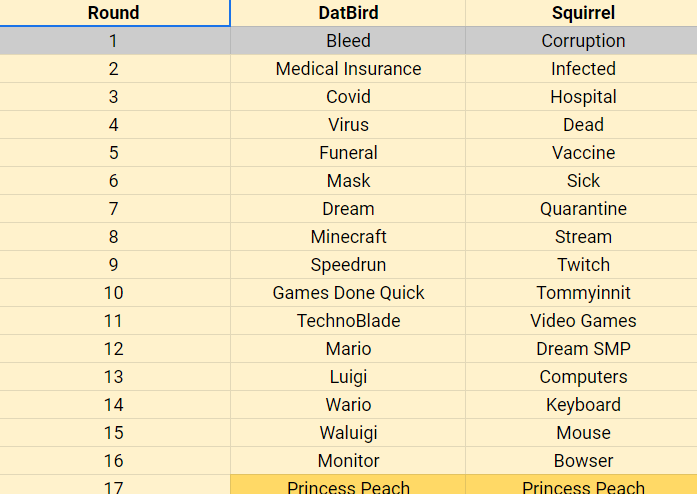Click the cell containing Bleed

point(348,40)
